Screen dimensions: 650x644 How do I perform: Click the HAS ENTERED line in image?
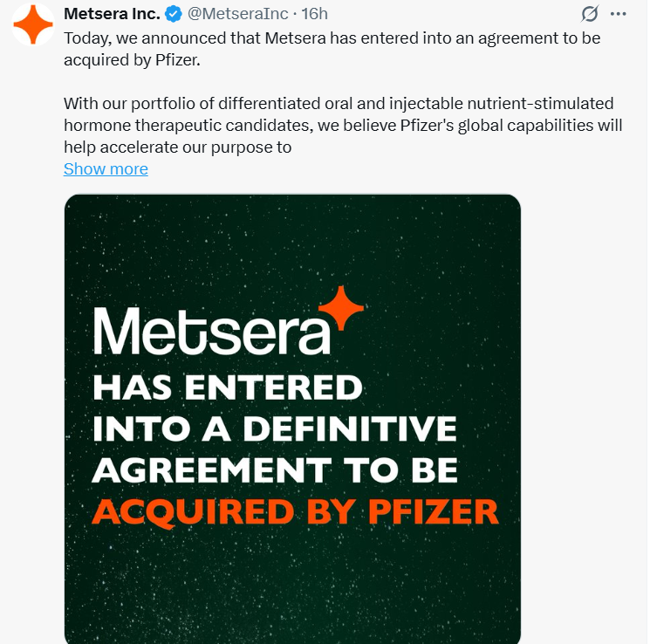226,387
